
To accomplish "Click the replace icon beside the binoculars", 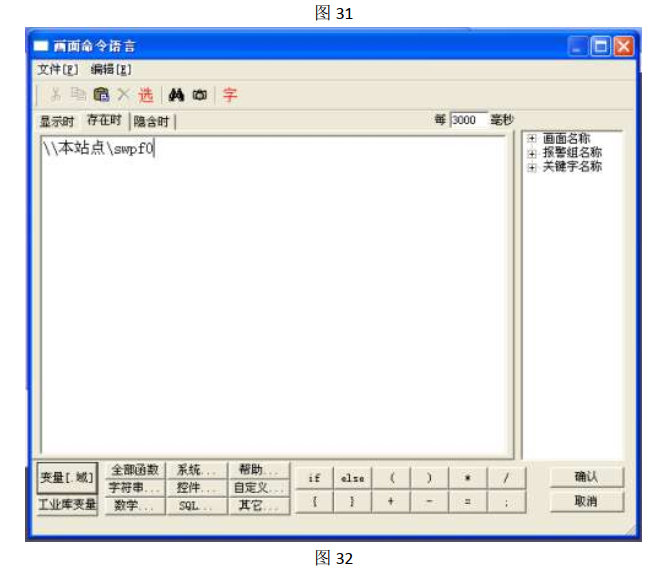I will (x=200, y=95).
